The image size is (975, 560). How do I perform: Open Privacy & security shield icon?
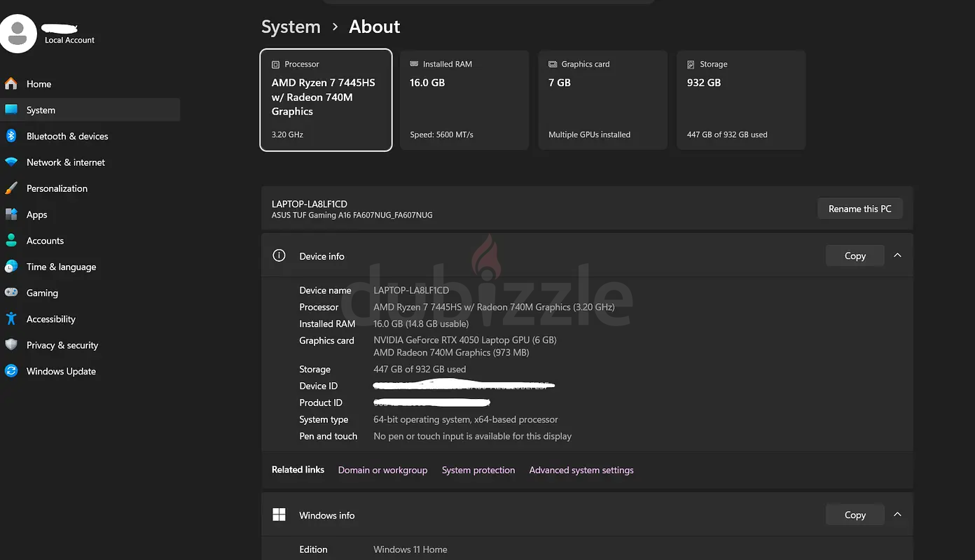coord(11,345)
